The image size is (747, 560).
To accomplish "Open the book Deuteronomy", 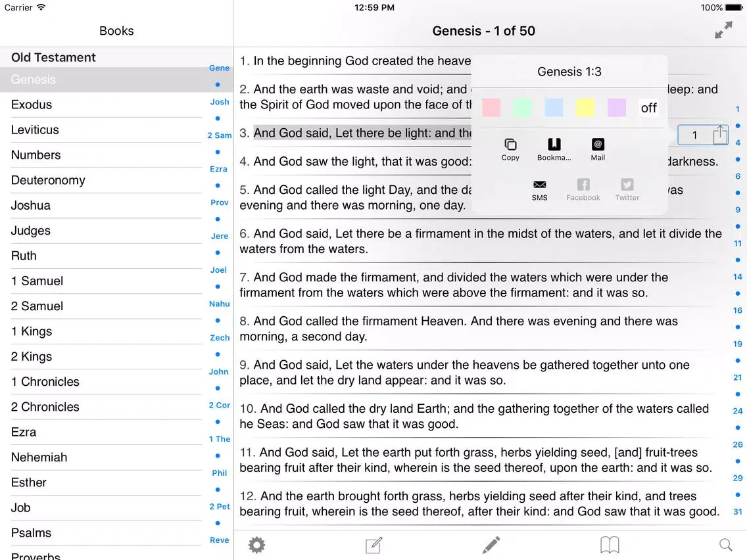I will click(x=101, y=181).
